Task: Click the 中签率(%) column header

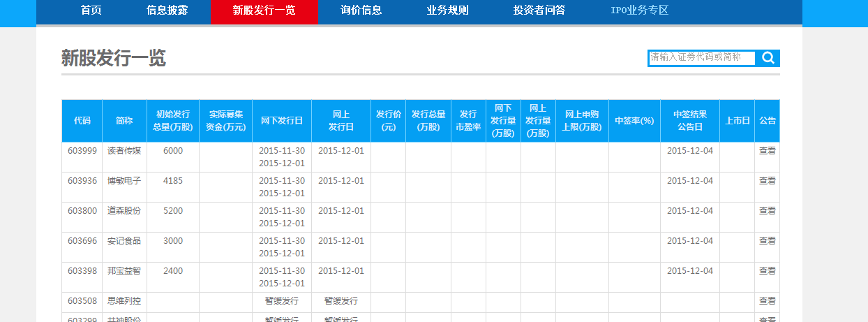Action: pos(634,121)
